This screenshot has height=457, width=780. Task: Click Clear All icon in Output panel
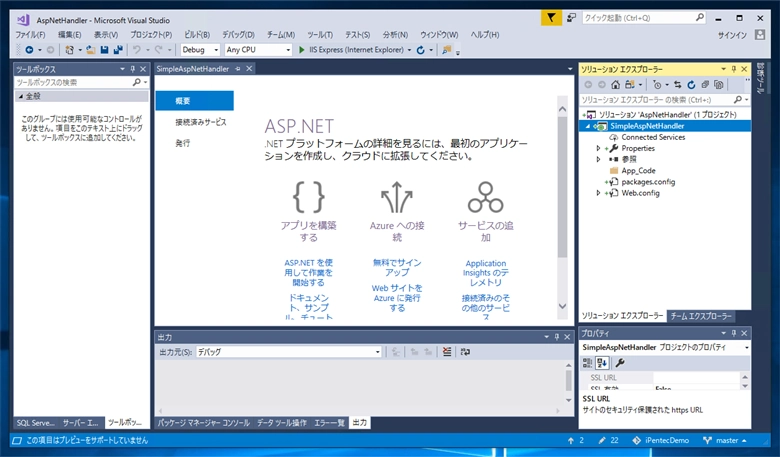point(447,352)
